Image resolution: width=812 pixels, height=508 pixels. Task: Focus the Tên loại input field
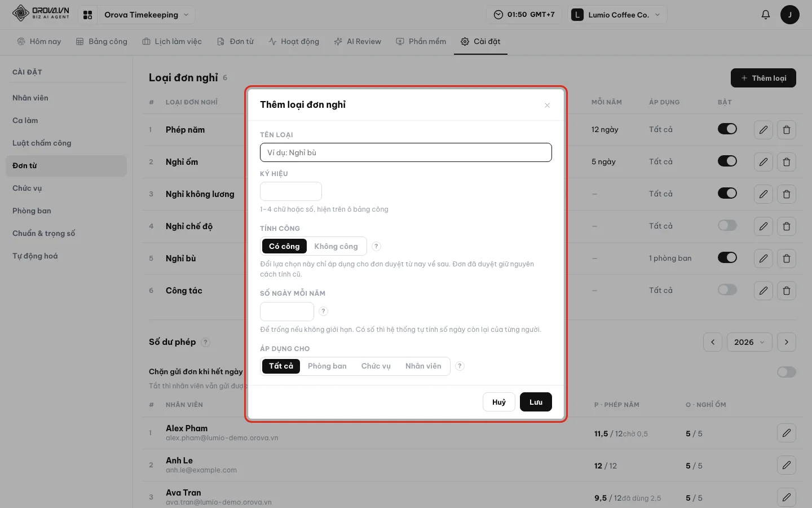(x=406, y=152)
